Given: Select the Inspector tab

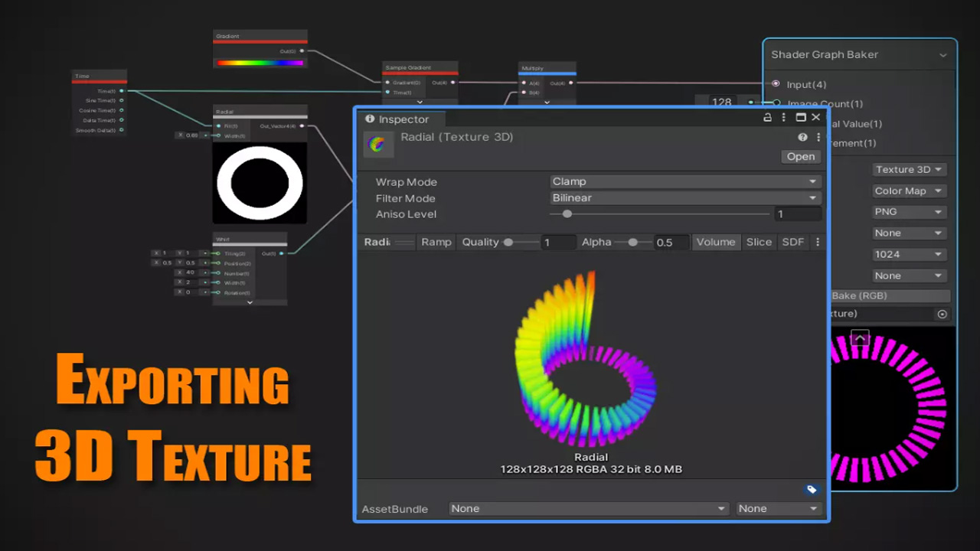Looking at the screenshot, I should 397,119.
